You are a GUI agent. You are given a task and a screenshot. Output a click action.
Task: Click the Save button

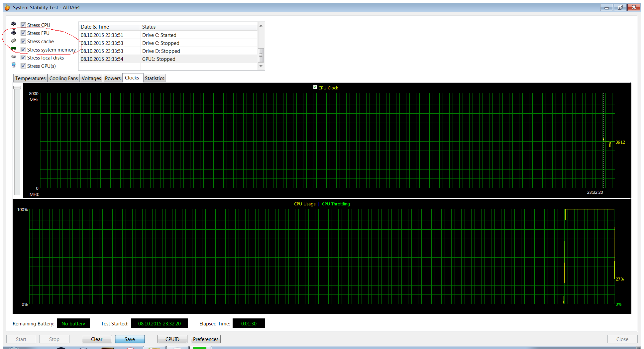130,339
